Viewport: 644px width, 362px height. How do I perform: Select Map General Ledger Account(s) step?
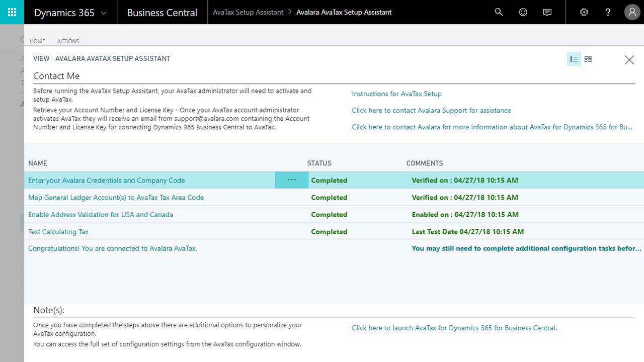[x=116, y=198]
